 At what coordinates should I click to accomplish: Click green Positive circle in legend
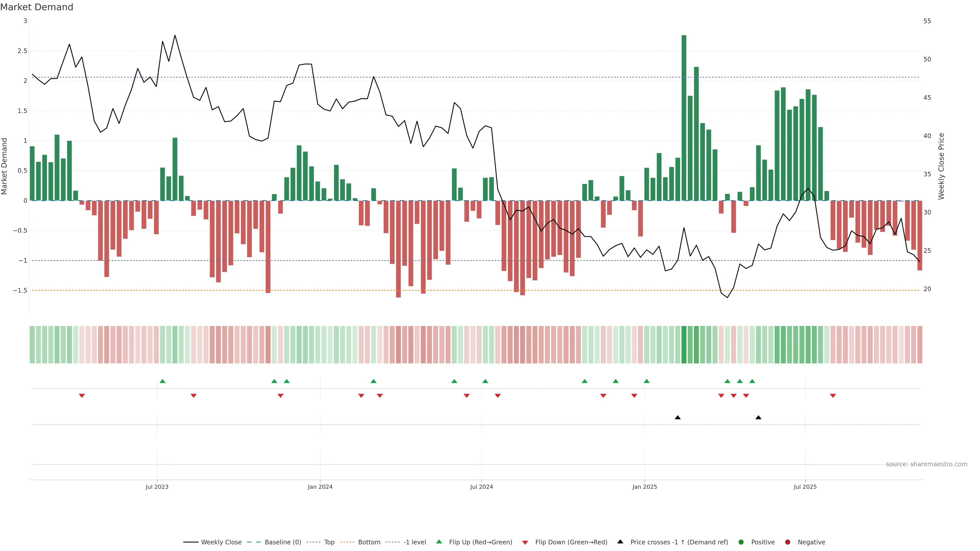coord(741,542)
